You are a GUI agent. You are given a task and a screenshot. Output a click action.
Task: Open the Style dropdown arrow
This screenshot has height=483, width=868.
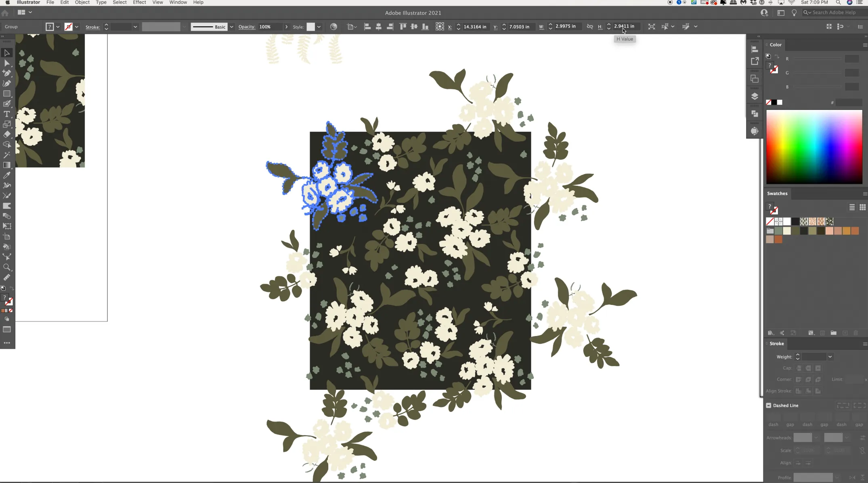(x=319, y=27)
